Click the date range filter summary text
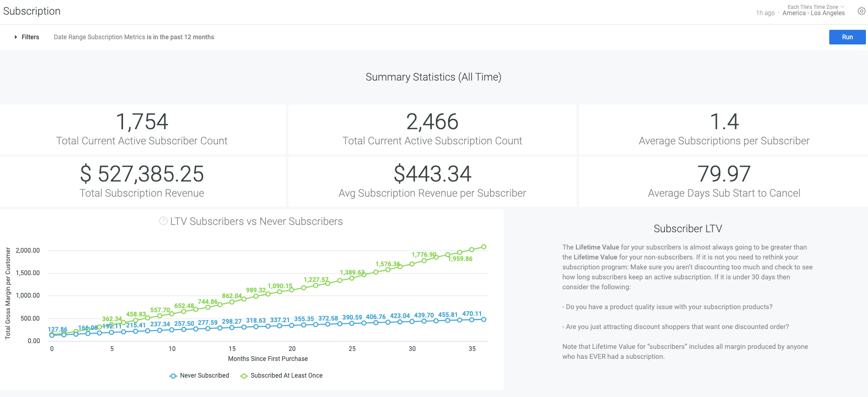The height and width of the screenshot is (397, 868). (134, 37)
